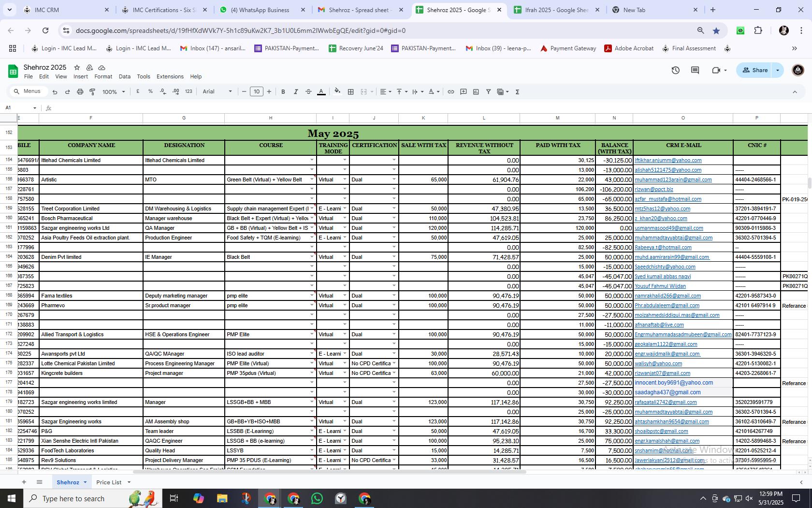
Task: Collapse the toolbar with chevron
Action: point(795,92)
